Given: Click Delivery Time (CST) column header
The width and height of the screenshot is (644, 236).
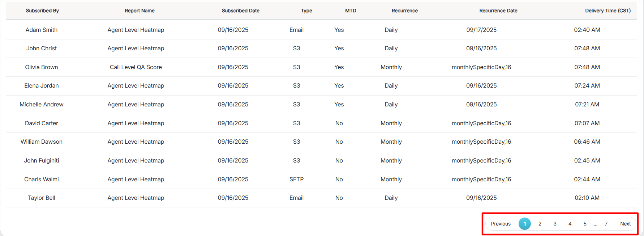Looking at the screenshot, I should point(607,11).
